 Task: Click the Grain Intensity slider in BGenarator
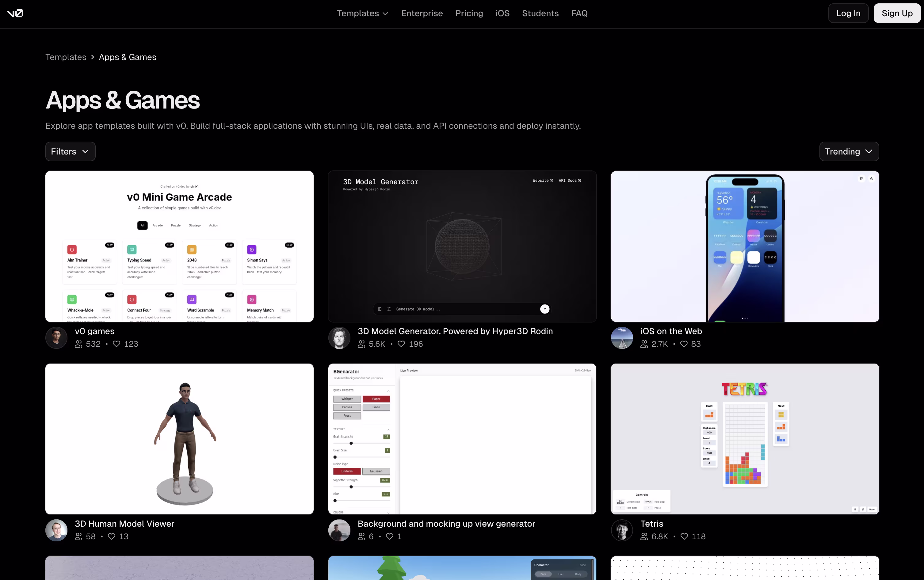coord(362,444)
